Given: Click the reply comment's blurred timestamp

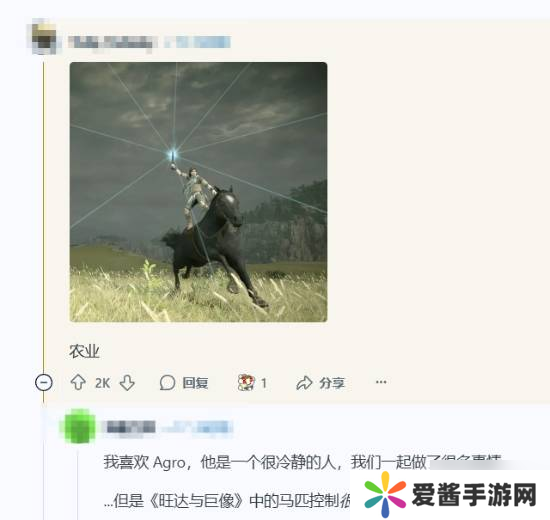Looking at the screenshot, I should pos(196,427).
